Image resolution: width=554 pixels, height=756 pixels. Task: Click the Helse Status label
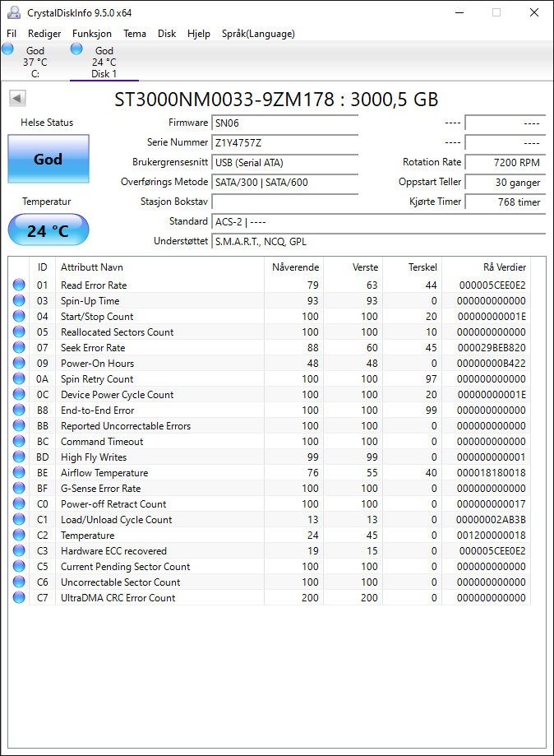[47, 123]
